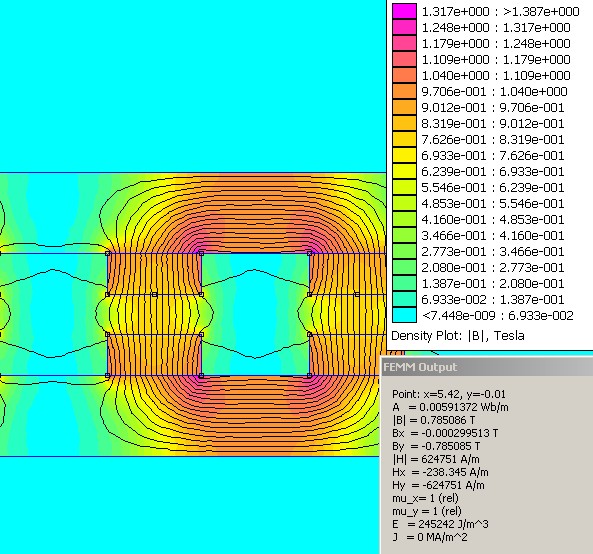This screenshot has width=593, height=554.
Task: Click the swatch for range 1.179e+000 : 1.248e+000
Action: [404, 43]
